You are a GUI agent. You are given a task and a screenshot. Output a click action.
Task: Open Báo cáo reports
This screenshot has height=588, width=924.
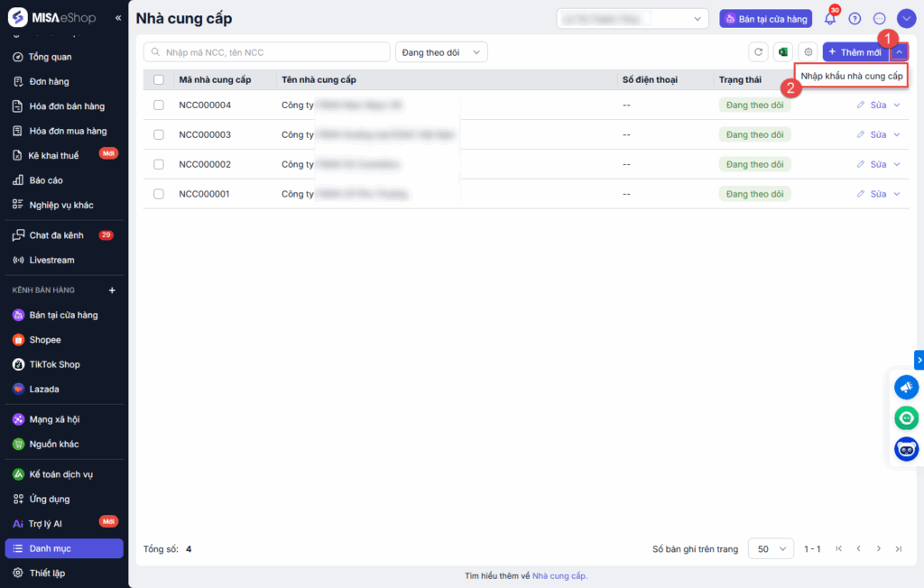(x=46, y=180)
